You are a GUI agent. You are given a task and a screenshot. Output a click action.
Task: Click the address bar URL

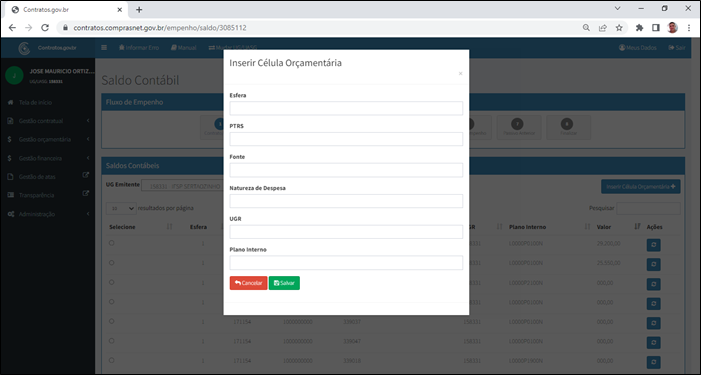coord(160,28)
